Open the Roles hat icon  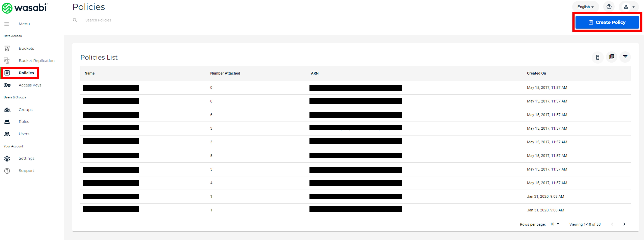[x=7, y=122]
